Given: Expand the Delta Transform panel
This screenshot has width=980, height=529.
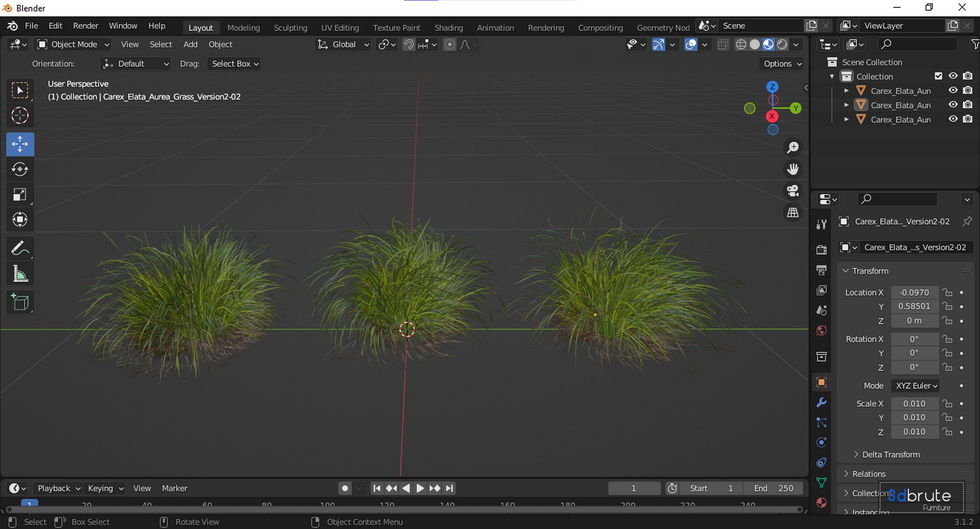Looking at the screenshot, I should tap(890, 454).
